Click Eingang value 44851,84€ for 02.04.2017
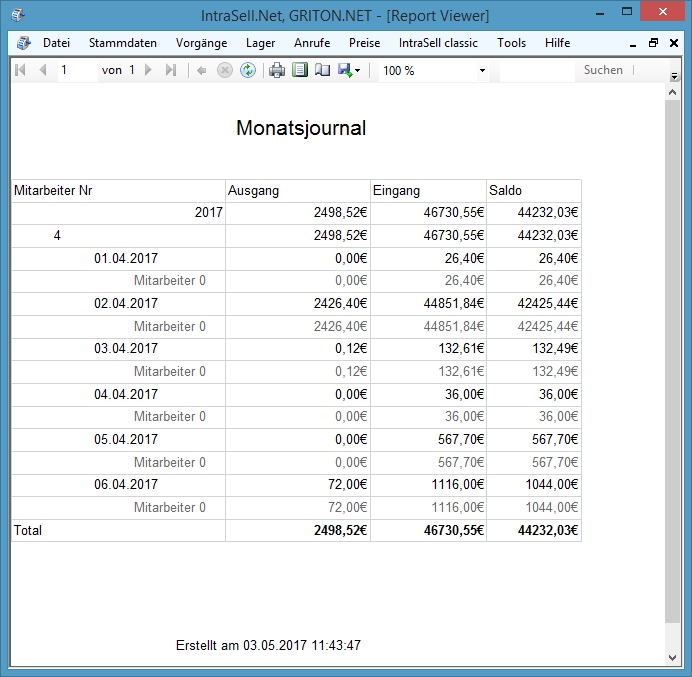692x677 pixels. point(454,304)
